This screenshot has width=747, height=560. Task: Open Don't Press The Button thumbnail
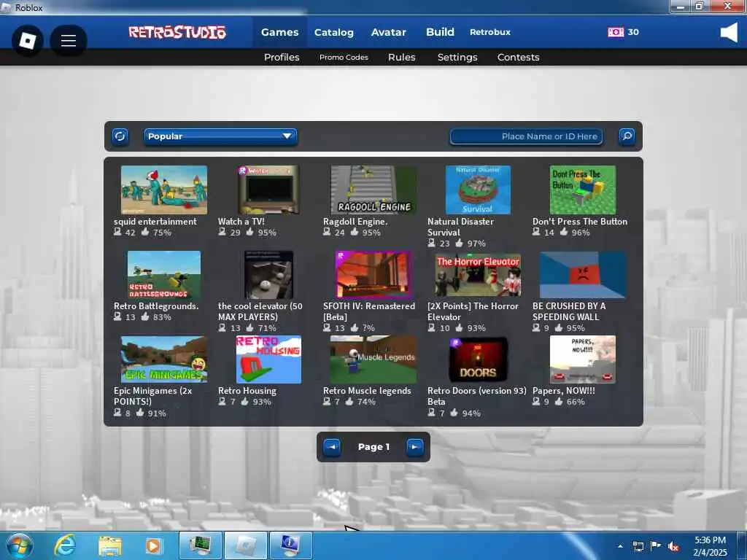click(583, 190)
